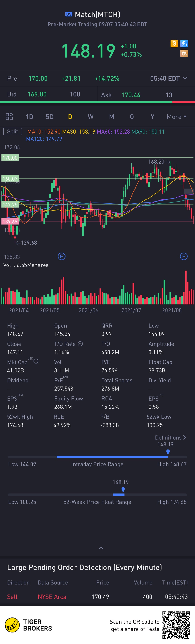195x644 pixels.
Task: Tap the MA30: 158.19 indicator label
Action: [79, 131]
